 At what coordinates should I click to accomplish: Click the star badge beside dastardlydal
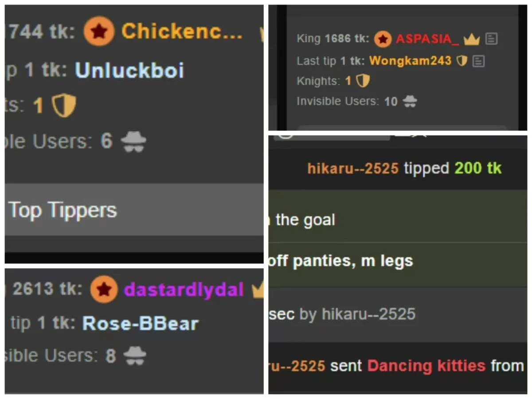point(104,290)
